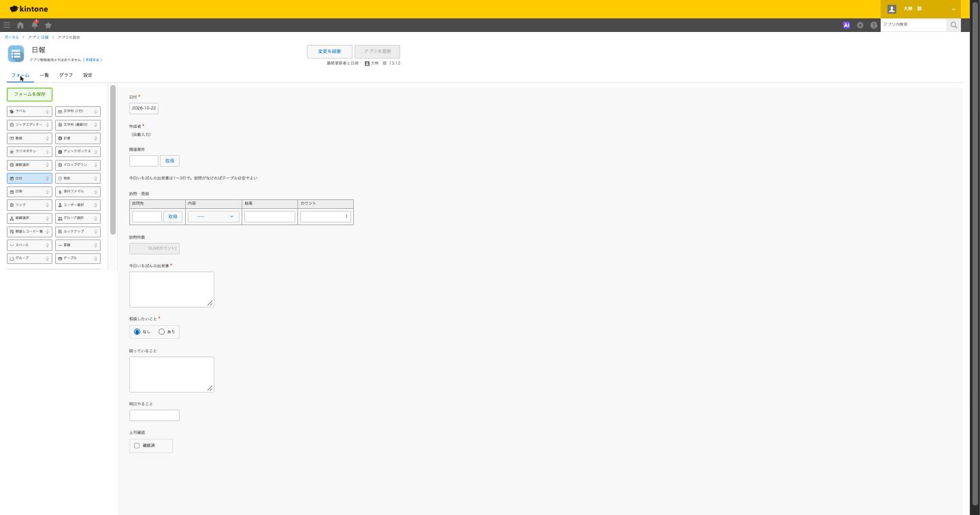The width and height of the screenshot is (980, 515).
Task: Switch to the 設定 tab
Action: 88,76
